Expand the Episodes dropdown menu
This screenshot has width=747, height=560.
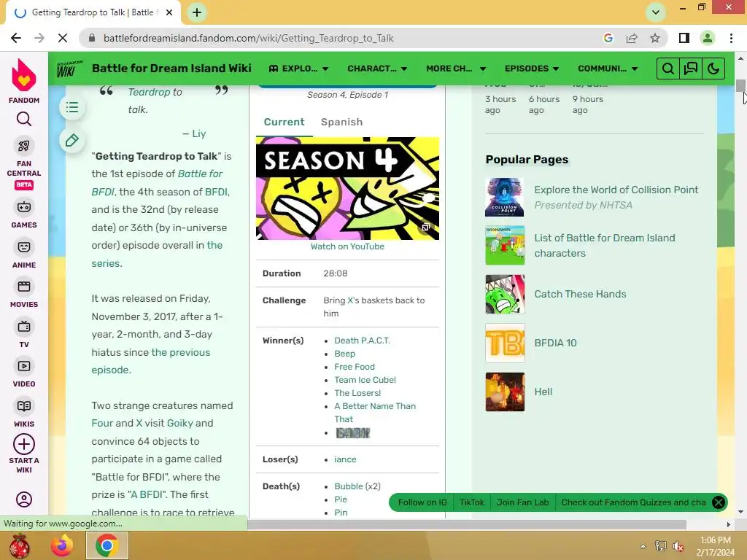coord(532,69)
